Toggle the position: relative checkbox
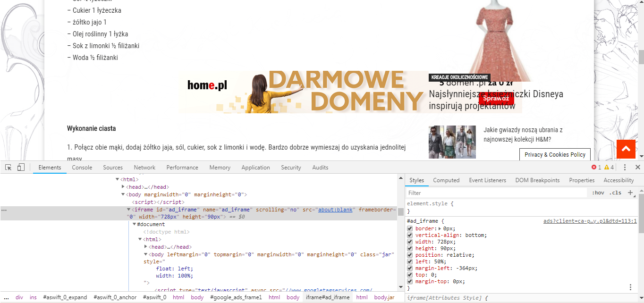Image resolution: width=644 pixels, height=303 pixels. coord(410,255)
